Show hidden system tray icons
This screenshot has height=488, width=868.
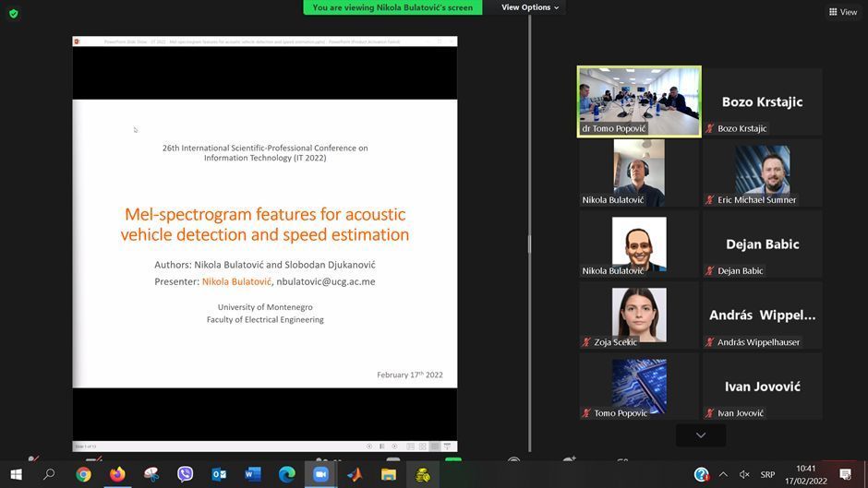click(723, 474)
